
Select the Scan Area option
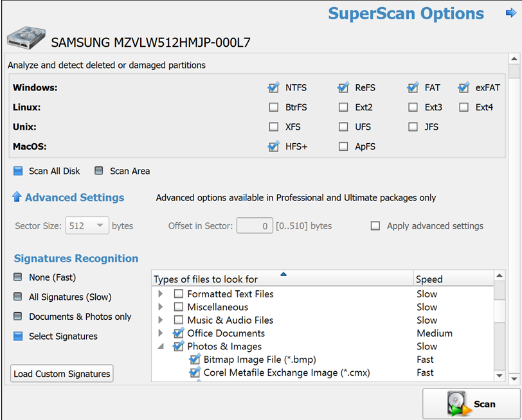coord(98,171)
